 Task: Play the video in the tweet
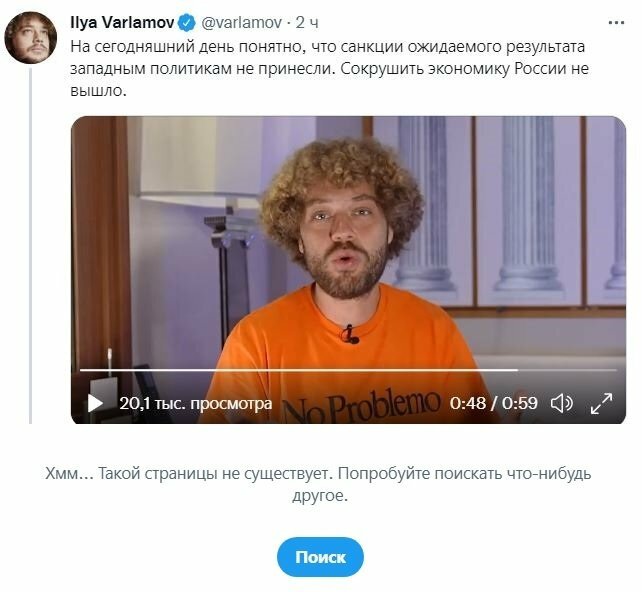coord(95,403)
